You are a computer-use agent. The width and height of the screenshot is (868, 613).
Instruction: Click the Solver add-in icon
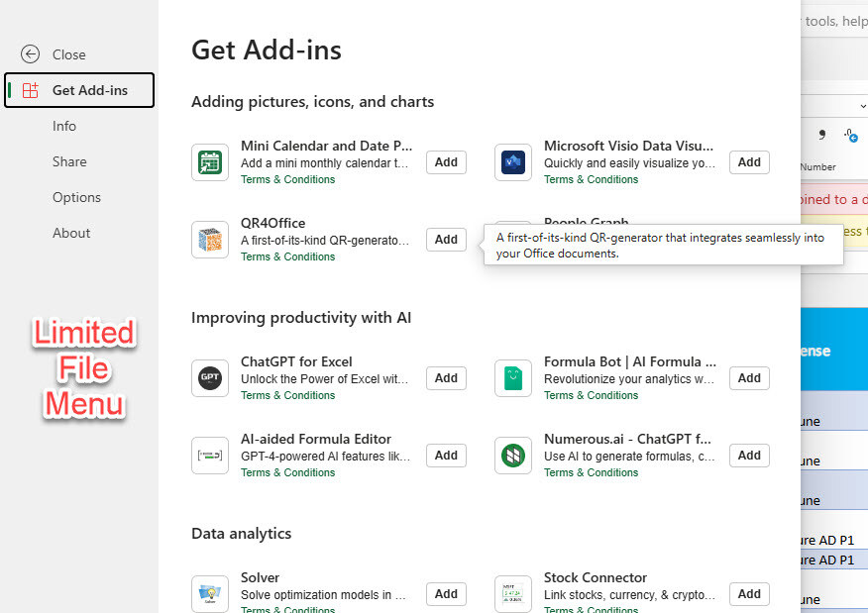coord(210,593)
